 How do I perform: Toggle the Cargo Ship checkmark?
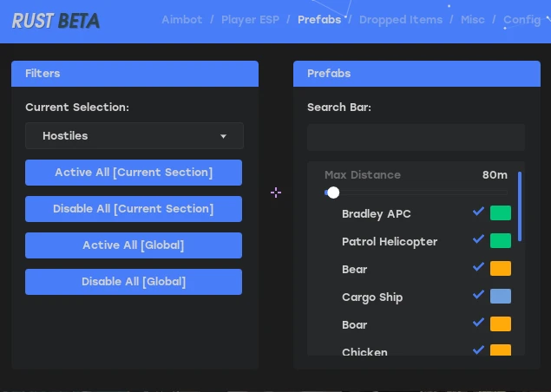coord(478,295)
